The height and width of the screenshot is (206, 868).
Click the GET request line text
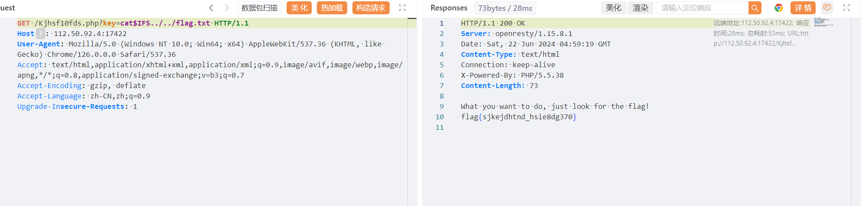[x=133, y=23]
